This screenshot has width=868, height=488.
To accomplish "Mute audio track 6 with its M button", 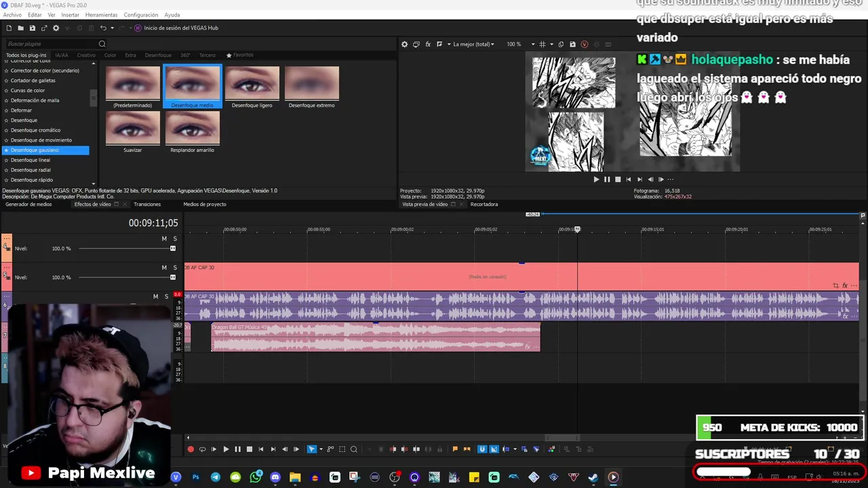I will [x=155, y=296].
